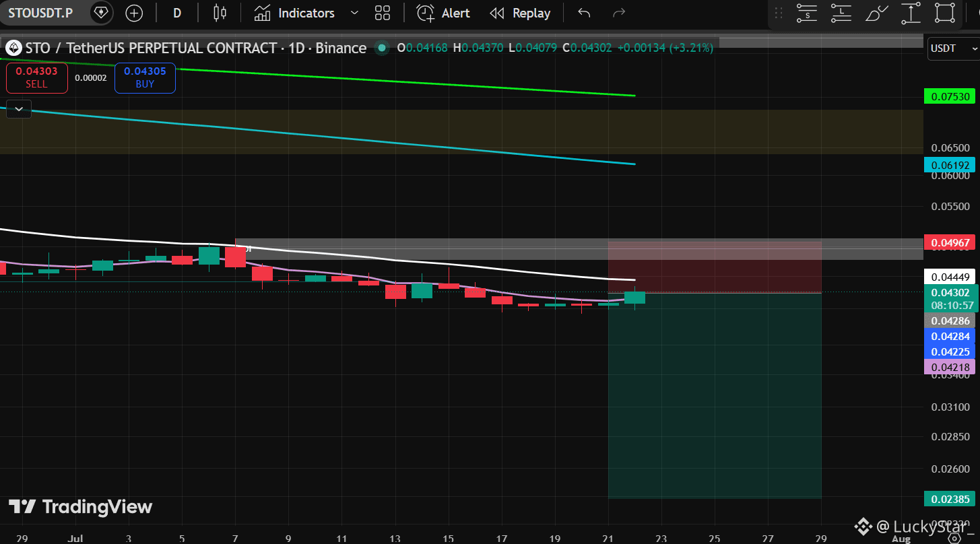This screenshot has width=980, height=544.
Task: Click the green market status dot
Action: click(382, 48)
